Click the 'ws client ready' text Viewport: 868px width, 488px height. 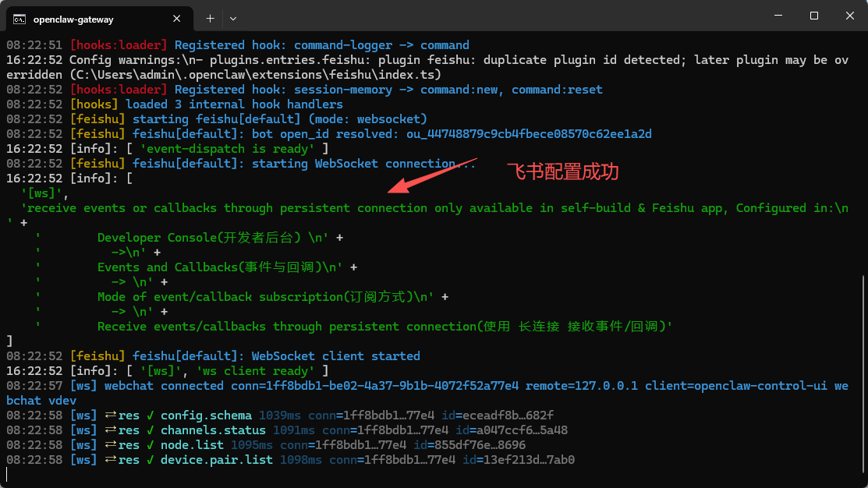click(x=255, y=371)
